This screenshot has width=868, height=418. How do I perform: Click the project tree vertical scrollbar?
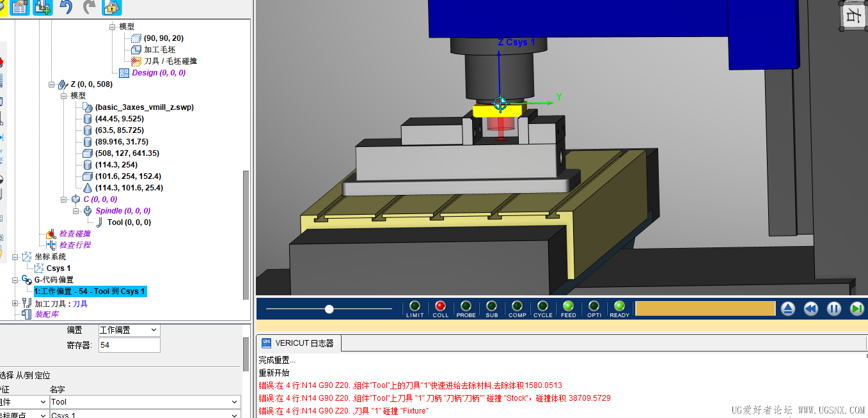pyautogui.click(x=246, y=235)
